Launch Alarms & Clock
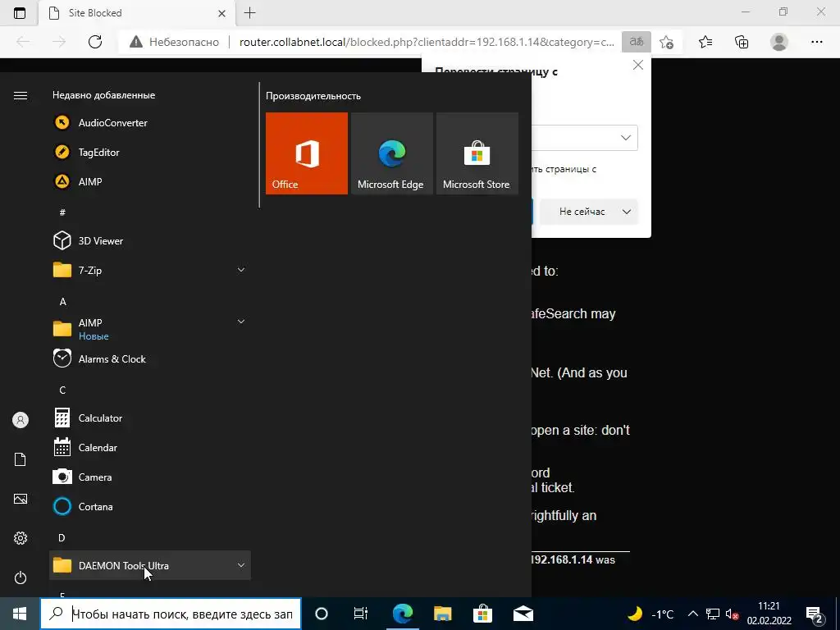 [150, 359]
